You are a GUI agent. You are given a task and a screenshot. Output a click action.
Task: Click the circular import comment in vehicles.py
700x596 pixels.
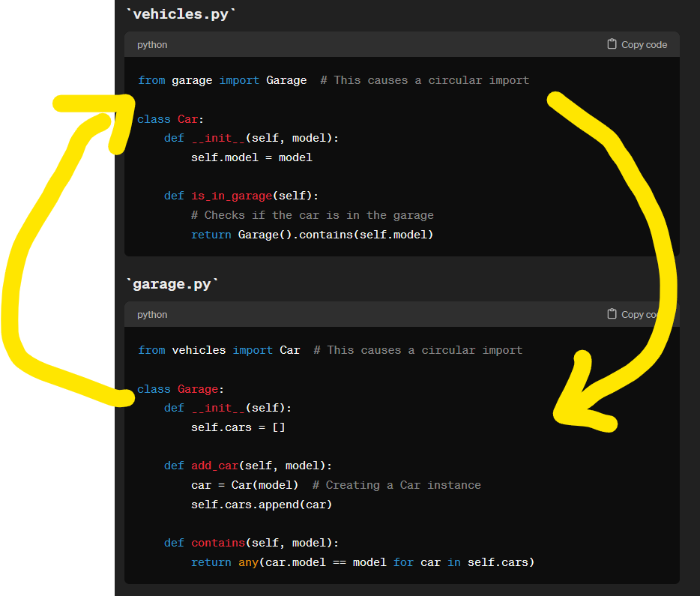pos(424,80)
